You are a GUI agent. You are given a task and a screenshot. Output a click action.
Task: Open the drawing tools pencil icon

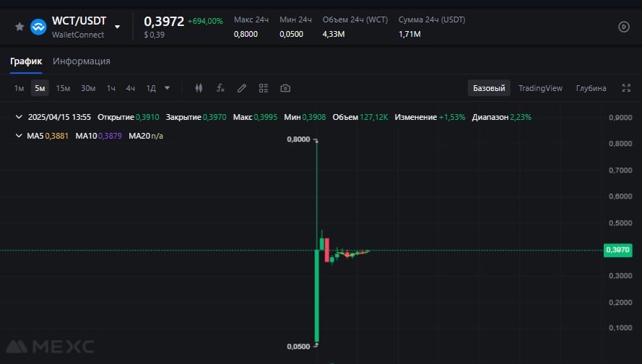tap(242, 88)
